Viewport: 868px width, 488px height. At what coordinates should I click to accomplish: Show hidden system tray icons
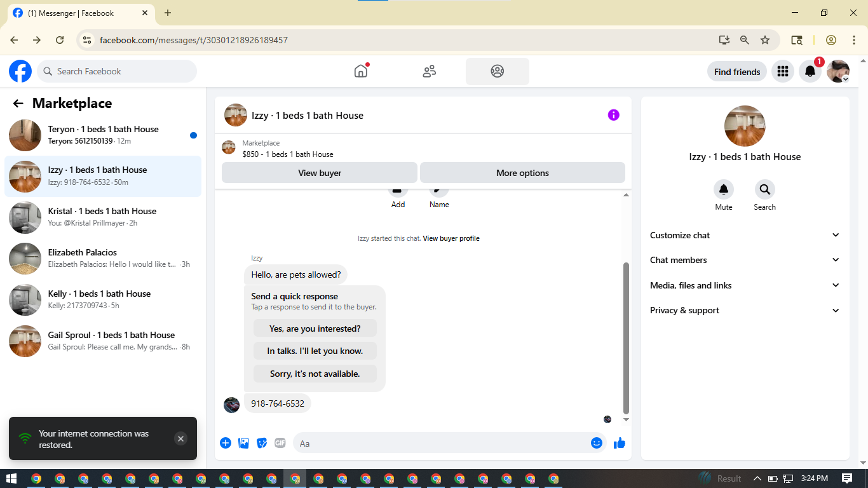pos(757,478)
